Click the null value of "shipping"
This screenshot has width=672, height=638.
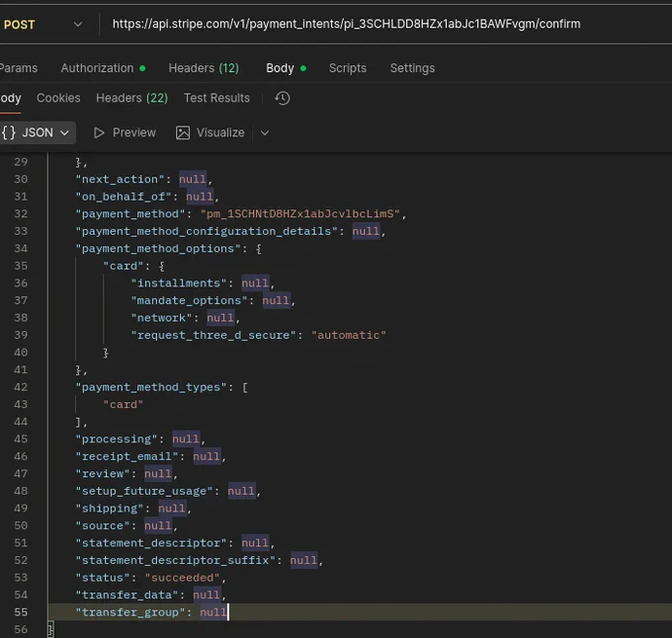click(x=172, y=509)
